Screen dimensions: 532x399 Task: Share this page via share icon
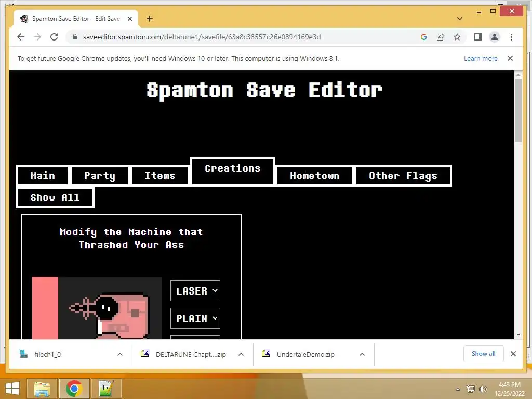coord(441,37)
